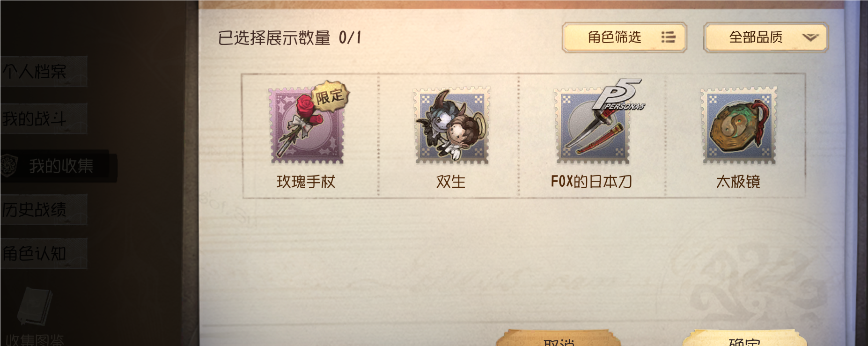Click the 玫瑰手杖 name label
Viewport: 868px width, 346px height.
(306, 182)
